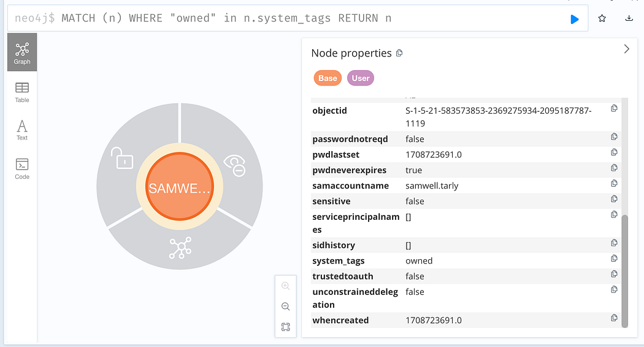Click the serviceprincipalnames property name

point(356,223)
